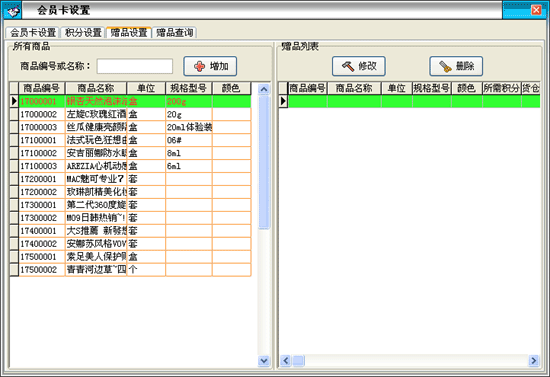Select product row 17100003

[x=135, y=166]
